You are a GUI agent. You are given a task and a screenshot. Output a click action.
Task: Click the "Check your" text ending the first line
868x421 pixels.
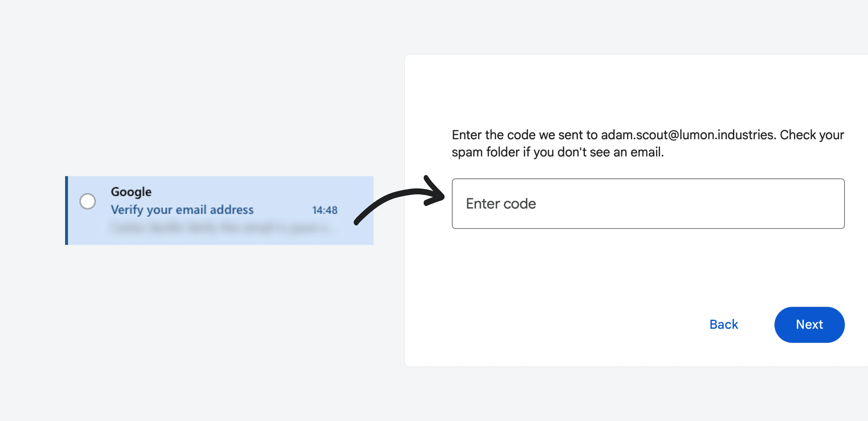click(812, 135)
